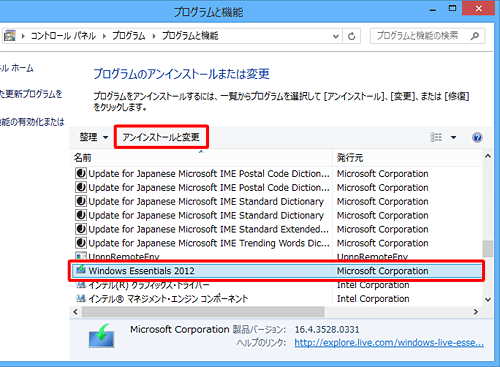This screenshot has height=367, width=500.
Task: Click the vertical scrollbar down arrow
Action: [x=488, y=299]
